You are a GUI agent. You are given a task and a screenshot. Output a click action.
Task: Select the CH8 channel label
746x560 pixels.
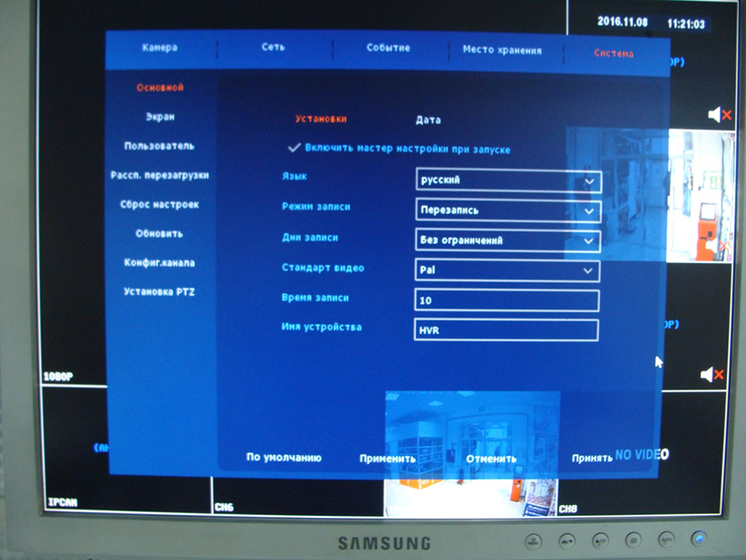click(568, 509)
